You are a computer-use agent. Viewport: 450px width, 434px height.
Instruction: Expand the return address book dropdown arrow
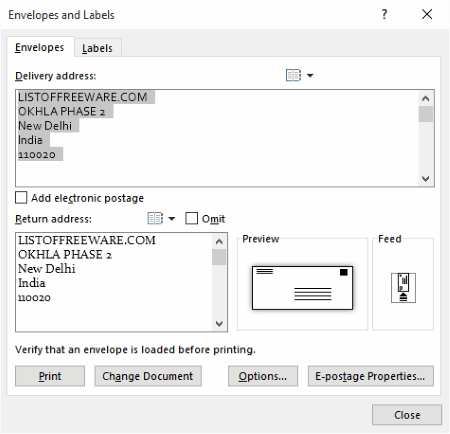(172, 219)
